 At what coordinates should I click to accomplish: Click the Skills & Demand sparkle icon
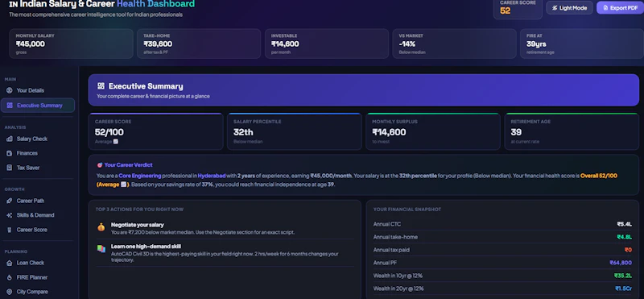(x=9, y=215)
